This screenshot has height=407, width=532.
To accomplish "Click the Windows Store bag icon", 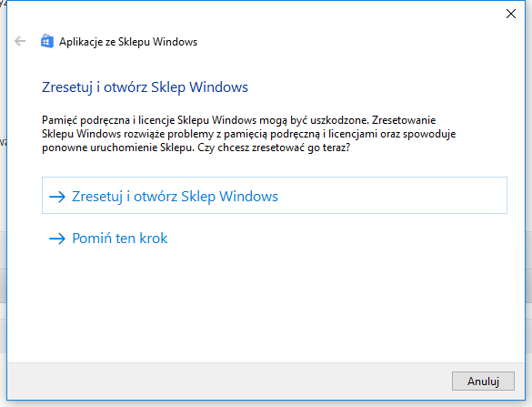I will click(47, 42).
